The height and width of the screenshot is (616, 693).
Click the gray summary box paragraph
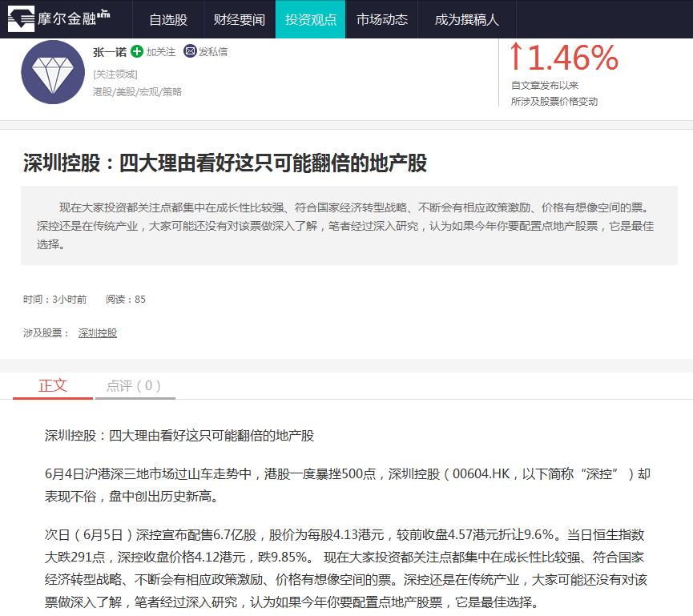[349, 226]
